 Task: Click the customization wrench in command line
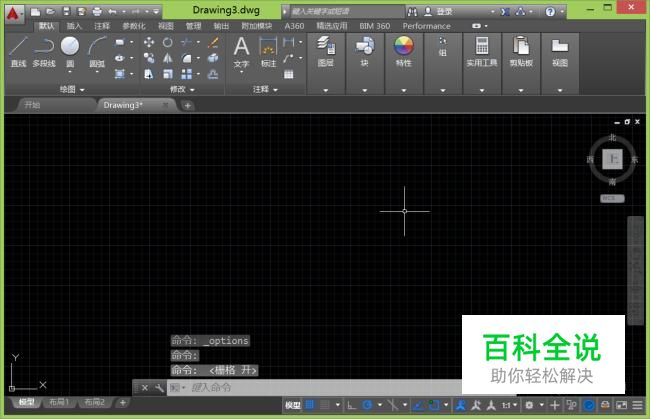[159, 388]
